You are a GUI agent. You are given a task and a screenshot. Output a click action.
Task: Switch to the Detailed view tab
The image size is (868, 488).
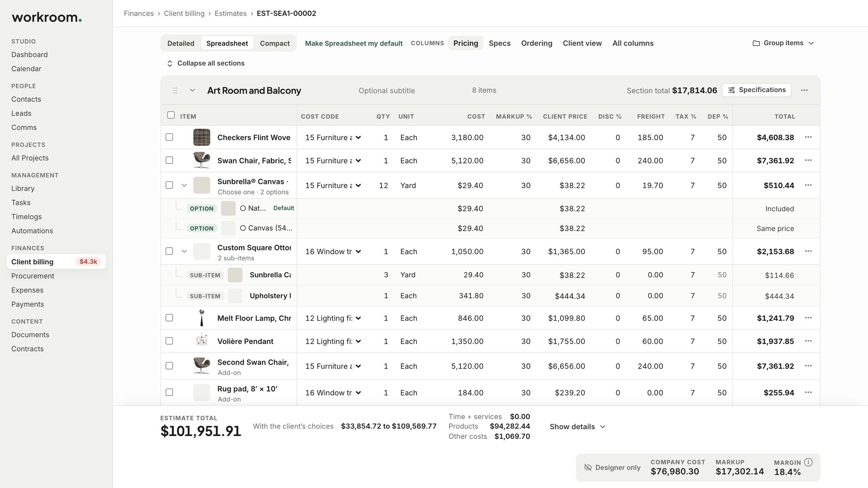tap(181, 43)
